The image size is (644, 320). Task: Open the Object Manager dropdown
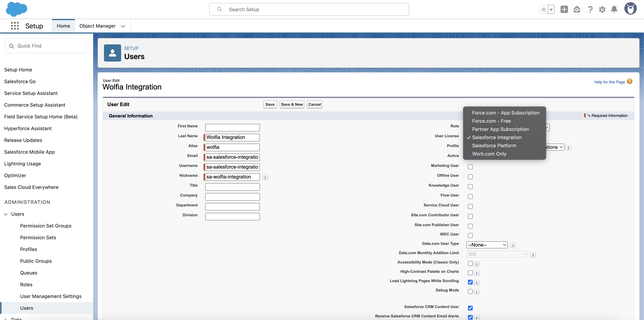click(x=123, y=26)
